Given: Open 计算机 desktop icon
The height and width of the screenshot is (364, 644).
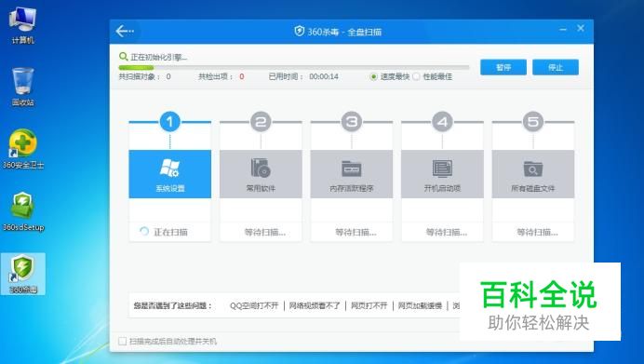Looking at the screenshot, I should coord(22,25).
